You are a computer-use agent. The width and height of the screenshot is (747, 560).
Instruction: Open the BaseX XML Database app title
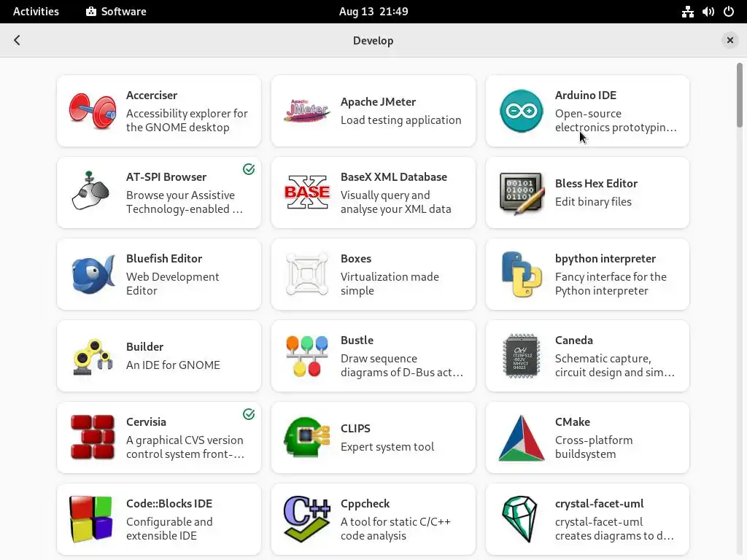coord(394,176)
